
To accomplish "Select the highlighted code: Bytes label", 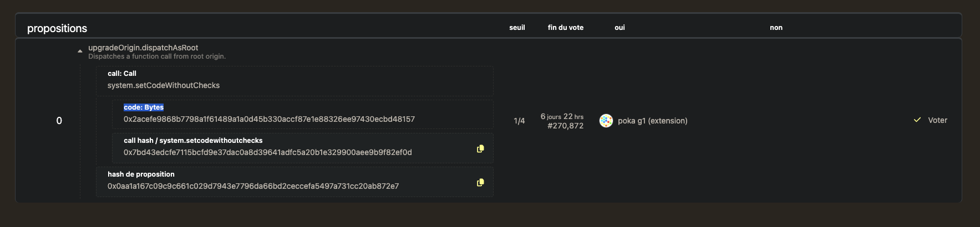I will [x=144, y=107].
